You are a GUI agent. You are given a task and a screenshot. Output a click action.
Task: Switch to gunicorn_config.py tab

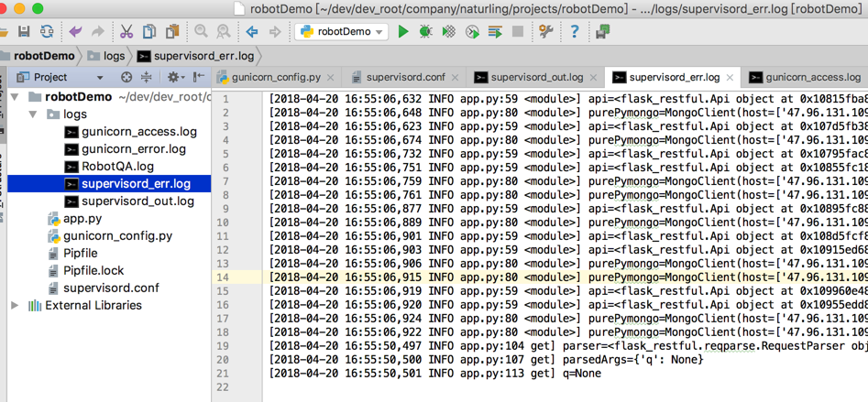tap(275, 78)
